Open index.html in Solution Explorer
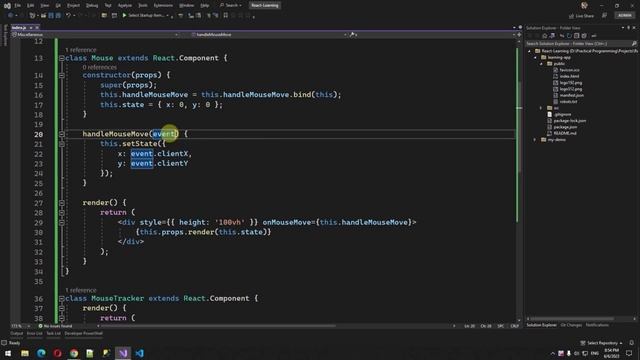640x360 pixels. coord(569,76)
